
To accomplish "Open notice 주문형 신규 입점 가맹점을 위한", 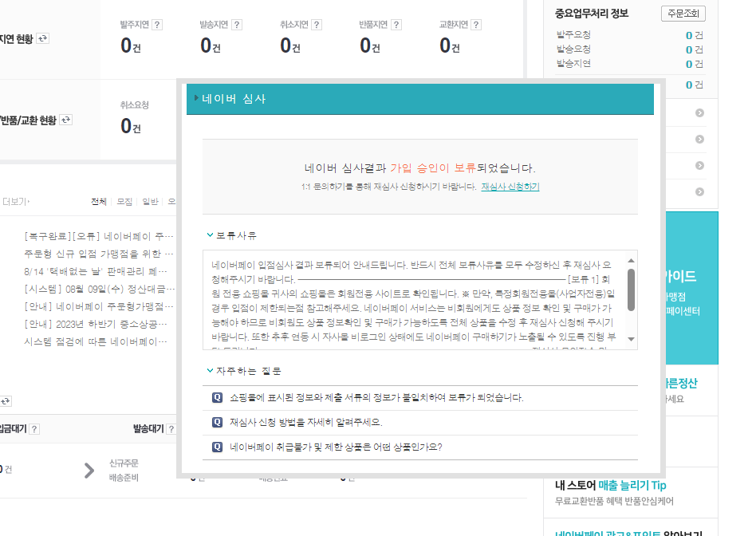I will (99, 254).
